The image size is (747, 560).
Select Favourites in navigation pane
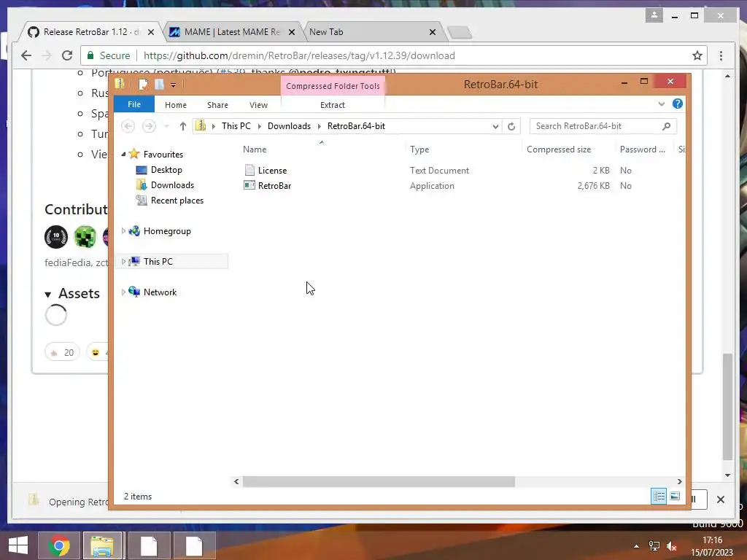pos(163,155)
